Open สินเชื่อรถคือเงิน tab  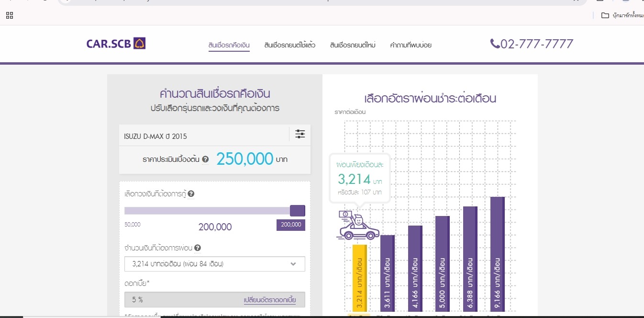(229, 45)
